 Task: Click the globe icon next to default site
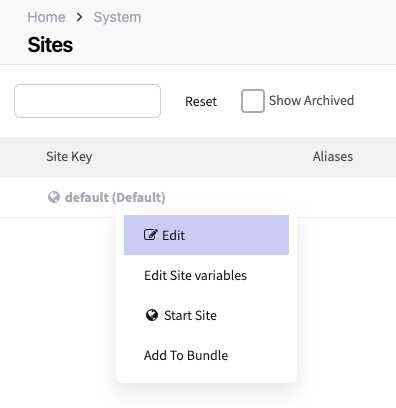tap(54, 197)
